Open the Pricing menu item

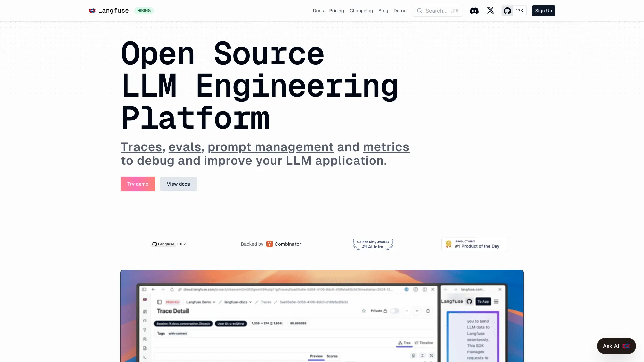tap(336, 11)
